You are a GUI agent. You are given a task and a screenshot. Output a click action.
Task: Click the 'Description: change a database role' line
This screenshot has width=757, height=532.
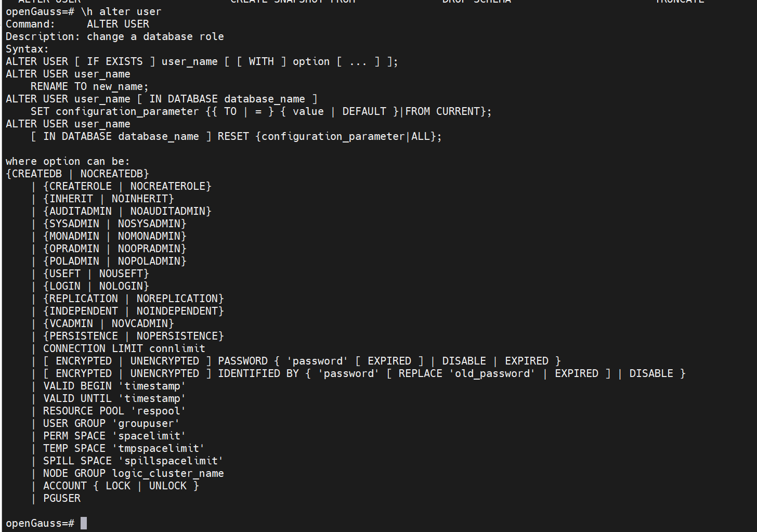pos(115,36)
